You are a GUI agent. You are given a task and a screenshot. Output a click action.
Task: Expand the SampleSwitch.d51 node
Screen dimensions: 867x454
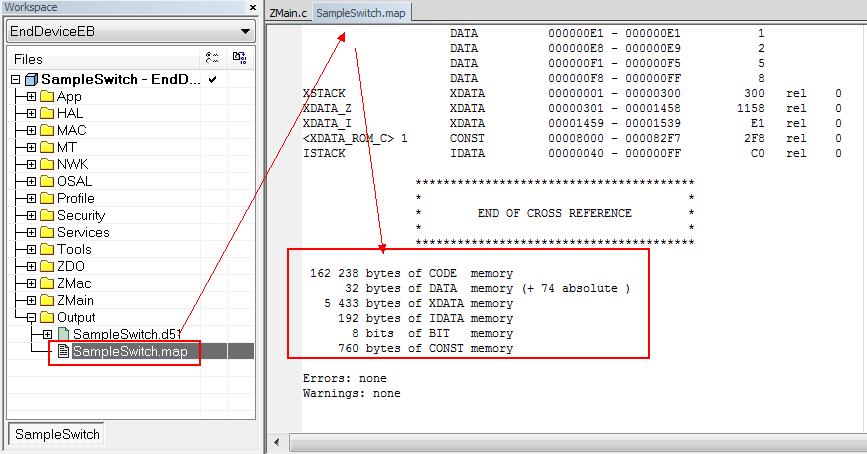click(x=48, y=335)
